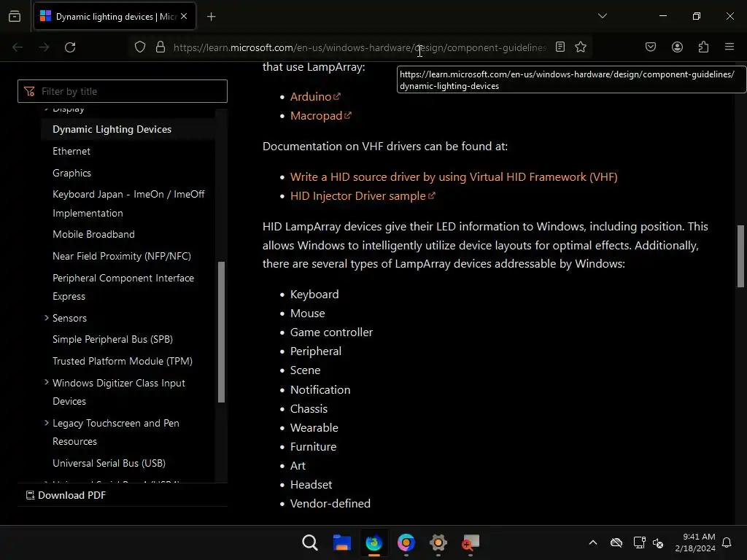Open the extensions panel
The height and width of the screenshot is (560, 747).
pyautogui.click(x=703, y=47)
